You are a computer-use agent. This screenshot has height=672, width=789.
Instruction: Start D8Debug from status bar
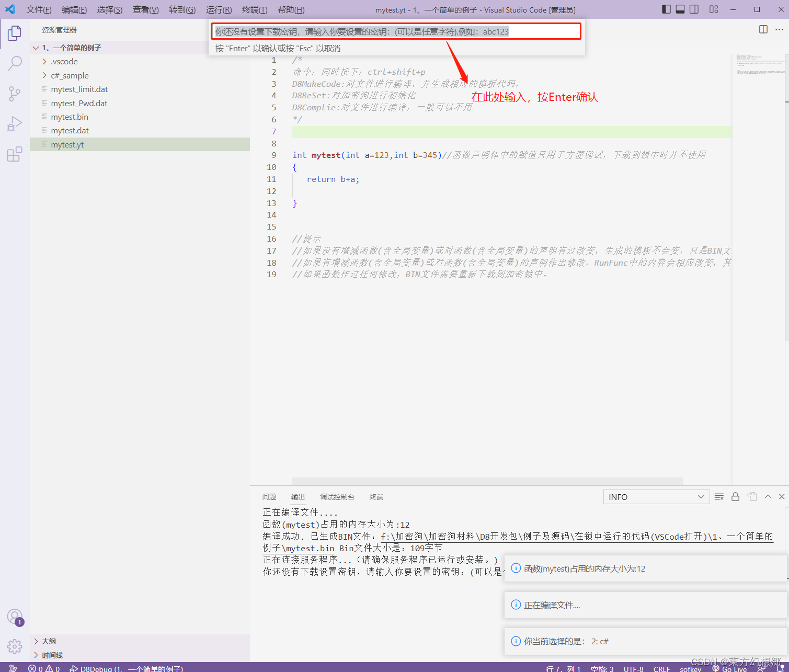pos(126,668)
